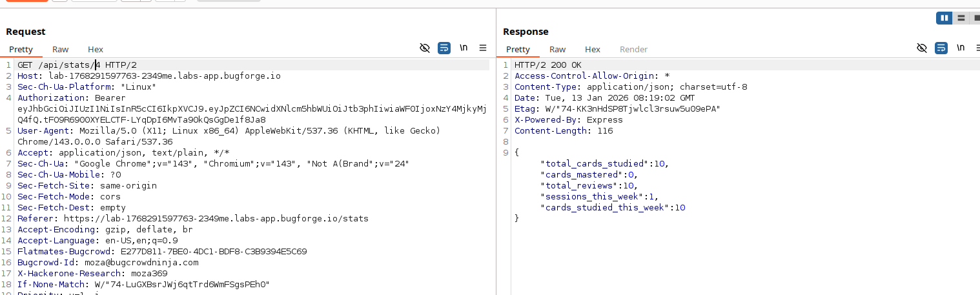
Task: Click line number 1 in Request gutter
Action: coord(8,65)
